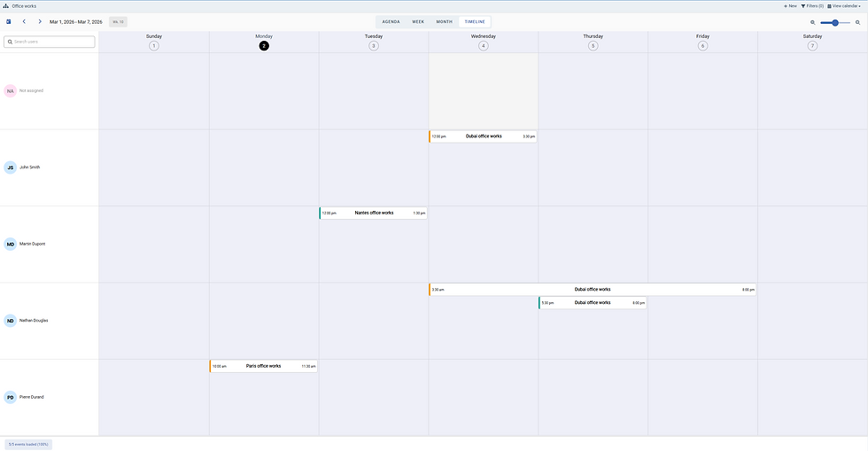Open the Nantes office works event
The image size is (868, 451).
[373, 213]
